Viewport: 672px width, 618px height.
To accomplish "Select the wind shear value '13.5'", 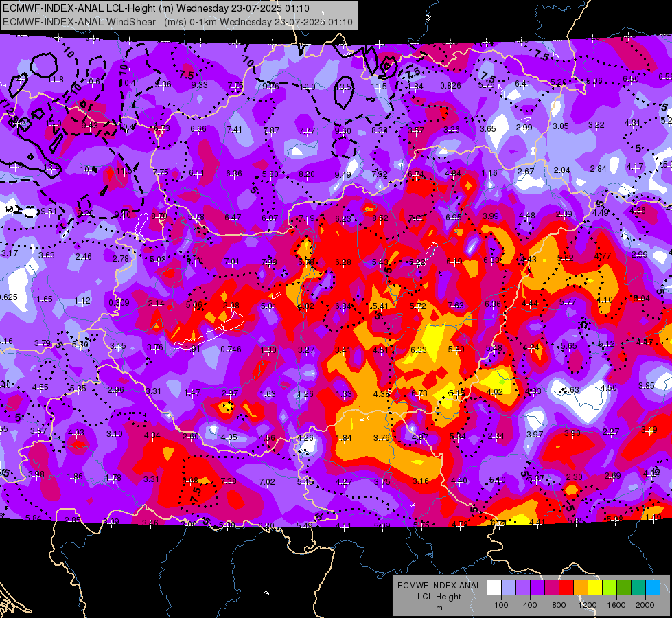I will click(343, 87).
